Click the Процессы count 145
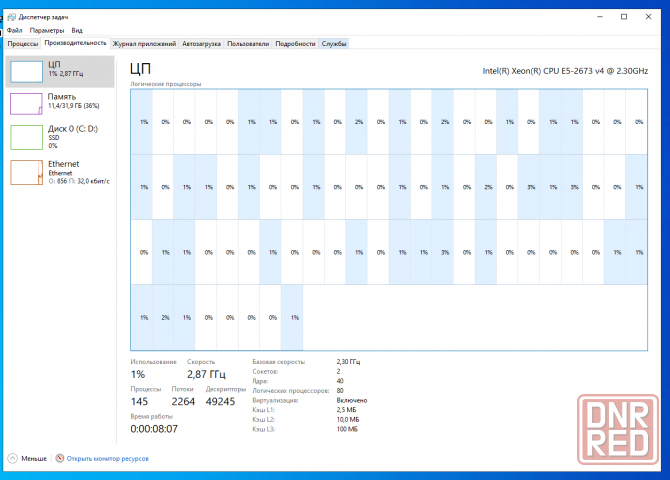The height and width of the screenshot is (480, 670). [139, 401]
